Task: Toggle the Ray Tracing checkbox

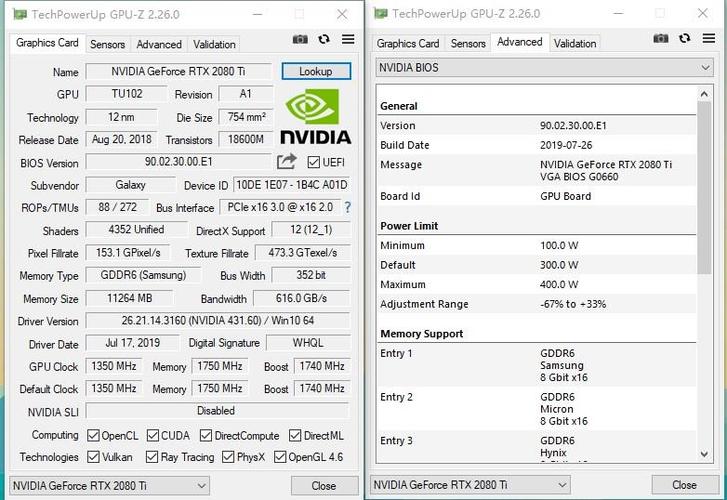Action: click(152, 457)
